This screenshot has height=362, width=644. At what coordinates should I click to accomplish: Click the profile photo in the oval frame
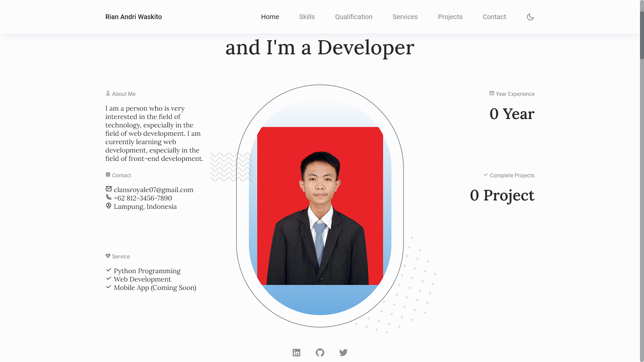(x=320, y=206)
